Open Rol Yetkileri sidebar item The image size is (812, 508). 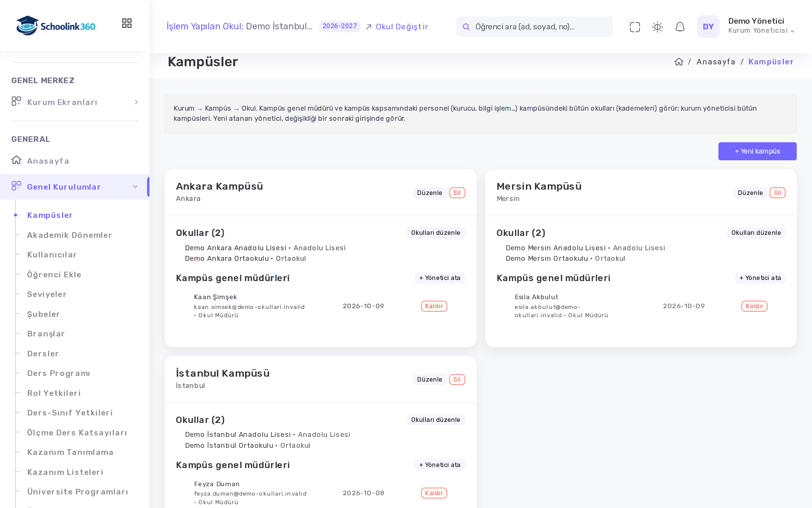click(54, 393)
